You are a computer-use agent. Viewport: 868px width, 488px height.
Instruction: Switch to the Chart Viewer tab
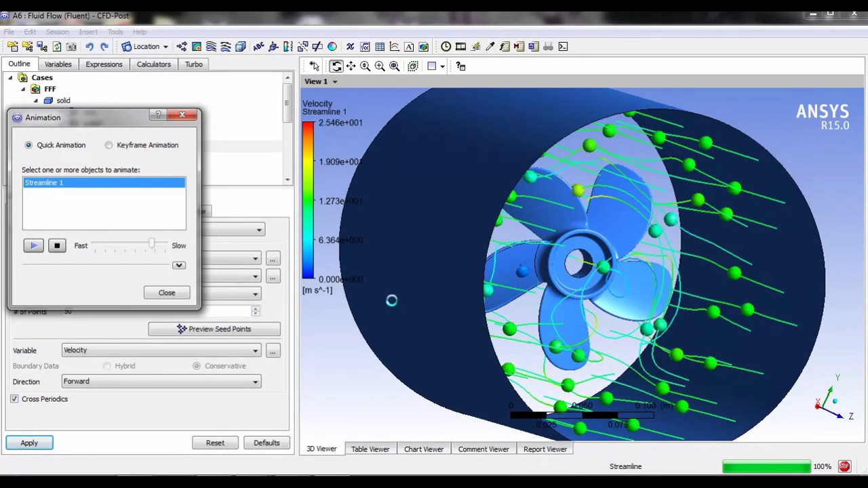(424, 449)
